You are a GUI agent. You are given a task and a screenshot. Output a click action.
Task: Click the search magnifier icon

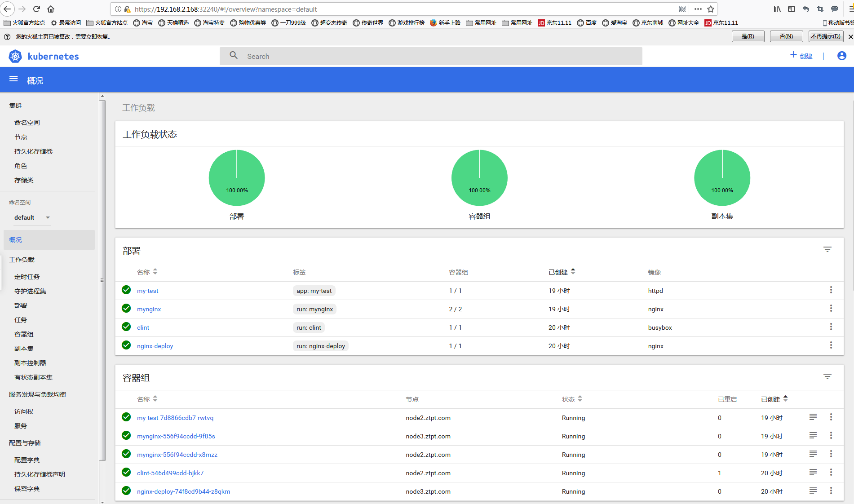point(234,55)
